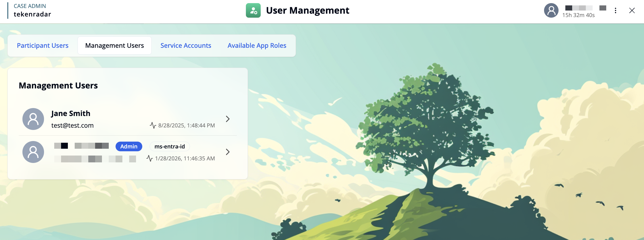The width and height of the screenshot is (644, 240).
Task: Click the User Management title
Action: click(x=308, y=11)
